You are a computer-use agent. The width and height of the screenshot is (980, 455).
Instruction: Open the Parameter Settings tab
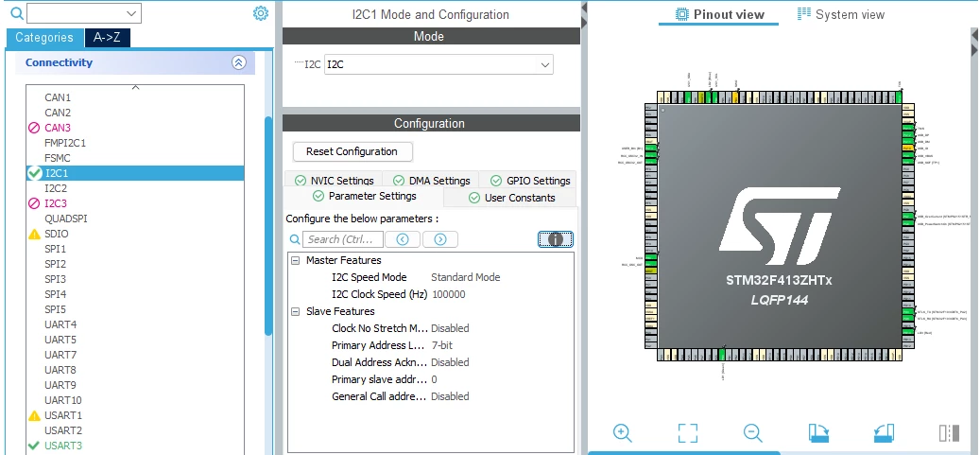[363, 196]
